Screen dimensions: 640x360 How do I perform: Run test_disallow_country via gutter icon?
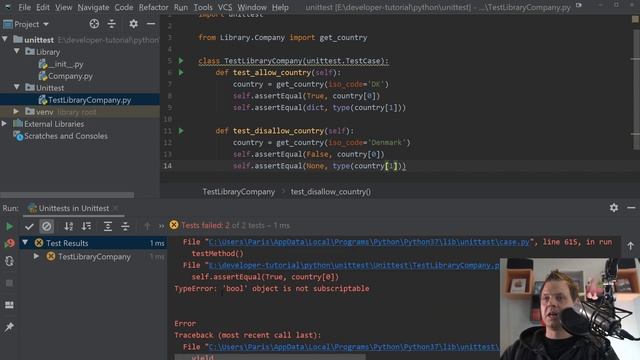[x=181, y=131]
